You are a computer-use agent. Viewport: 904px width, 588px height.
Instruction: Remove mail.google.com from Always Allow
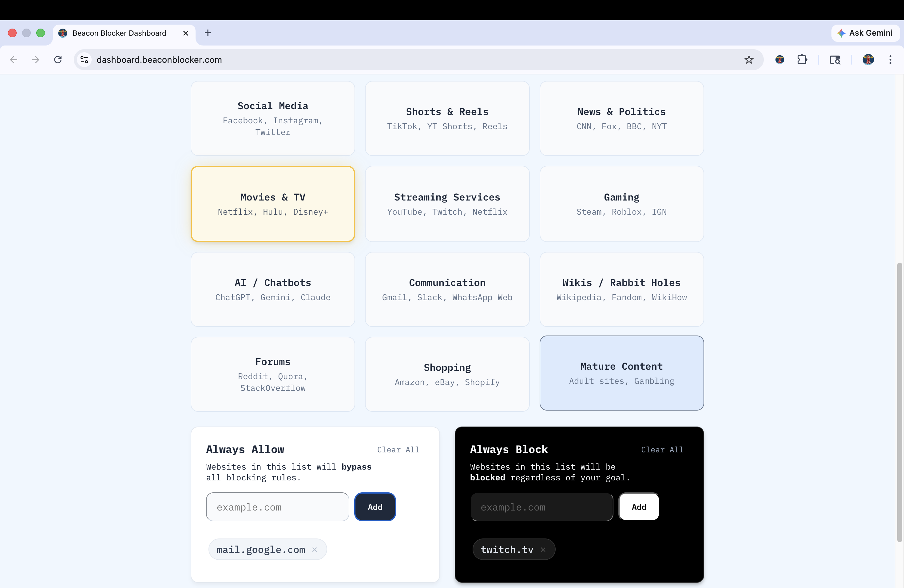click(315, 549)
